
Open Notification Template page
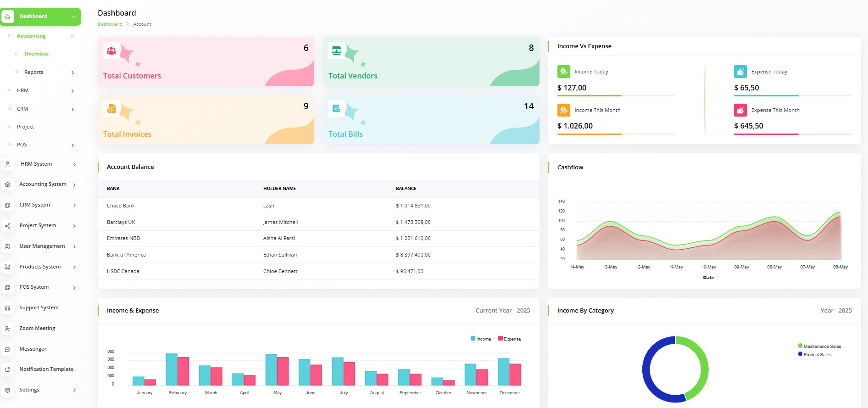coord(46,369)
